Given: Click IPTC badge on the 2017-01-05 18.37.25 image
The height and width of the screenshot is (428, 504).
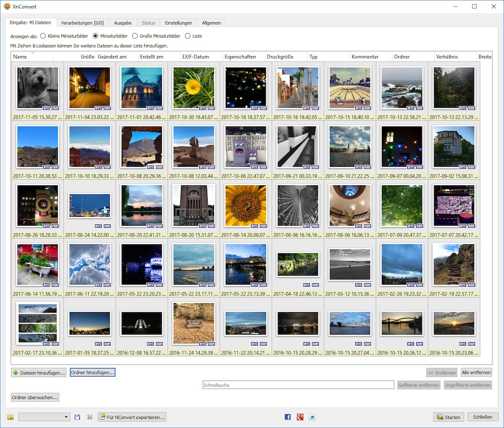Looking at the screenshot, I should click(98, 344).
